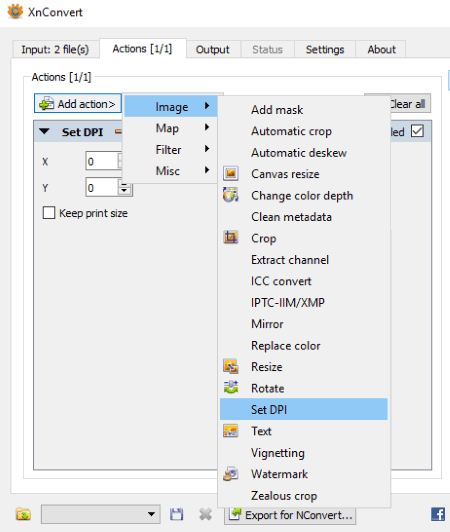Select ICC convert menu entry

(x=304, y=281)
